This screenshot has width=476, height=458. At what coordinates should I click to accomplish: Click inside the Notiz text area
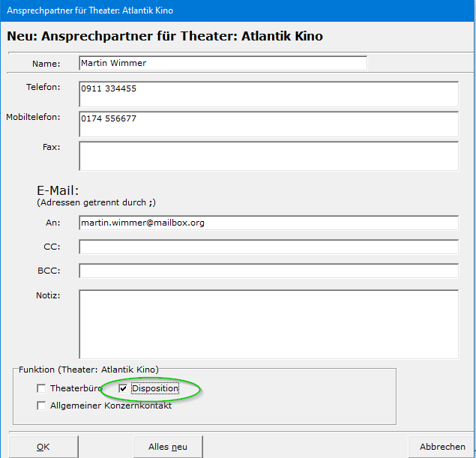[268, 324]
